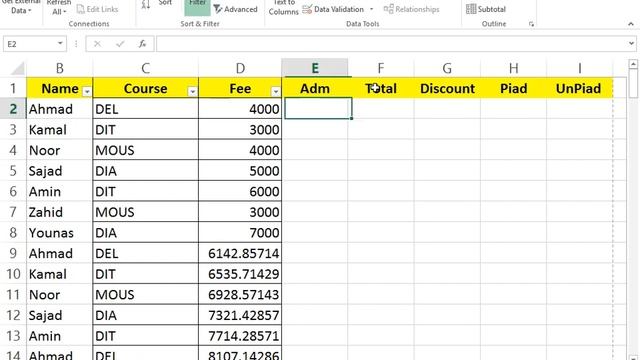Open the Fee column filter dropdown
This screenshot has width=640, height=360.
276,92
